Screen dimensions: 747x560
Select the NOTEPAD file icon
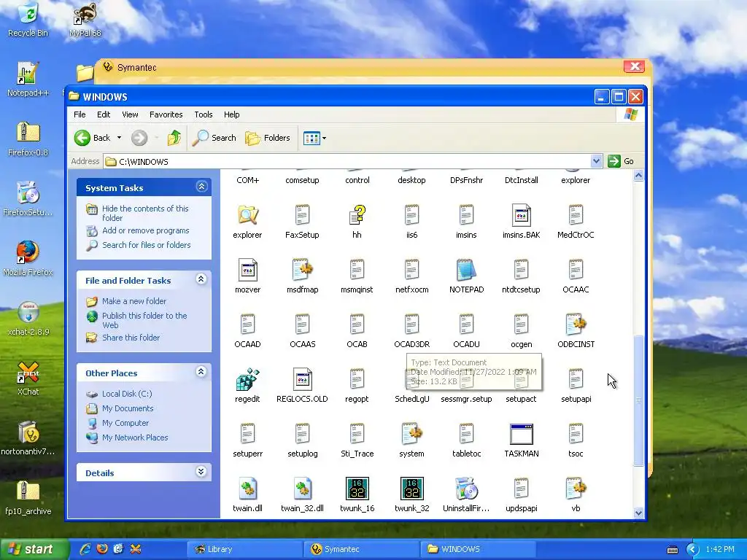coord(466,270)
